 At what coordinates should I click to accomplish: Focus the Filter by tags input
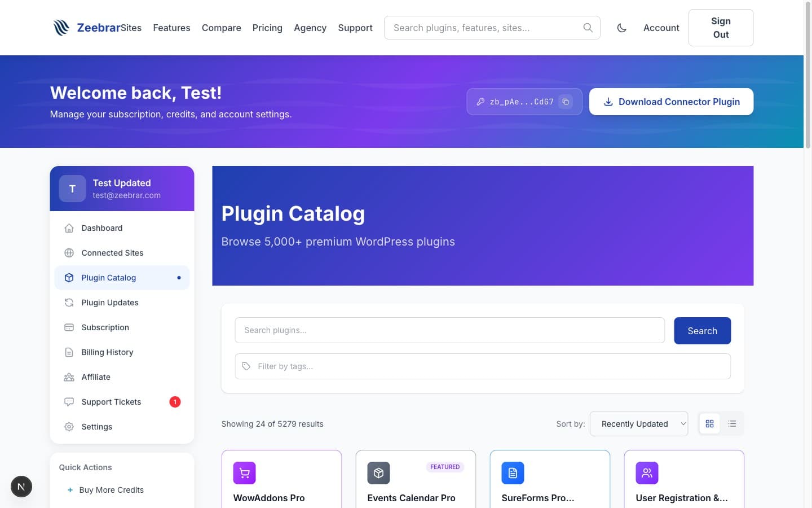pos(483,366)
